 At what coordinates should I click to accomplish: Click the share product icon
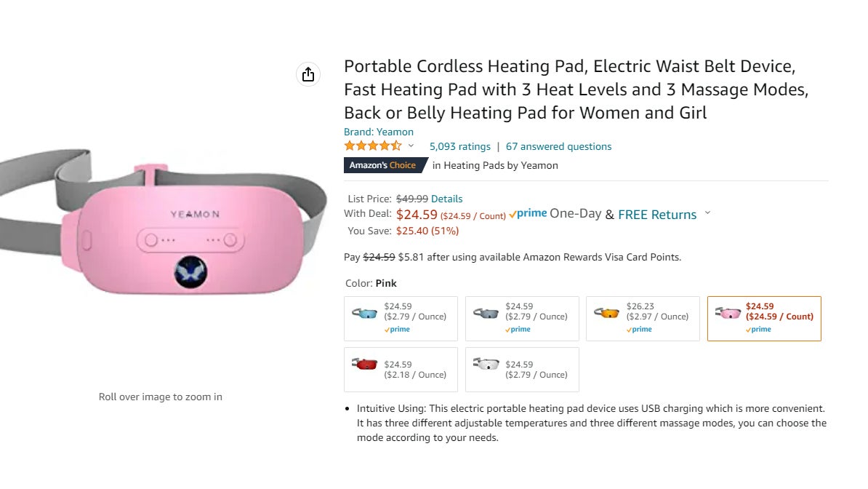coord(308,74)
